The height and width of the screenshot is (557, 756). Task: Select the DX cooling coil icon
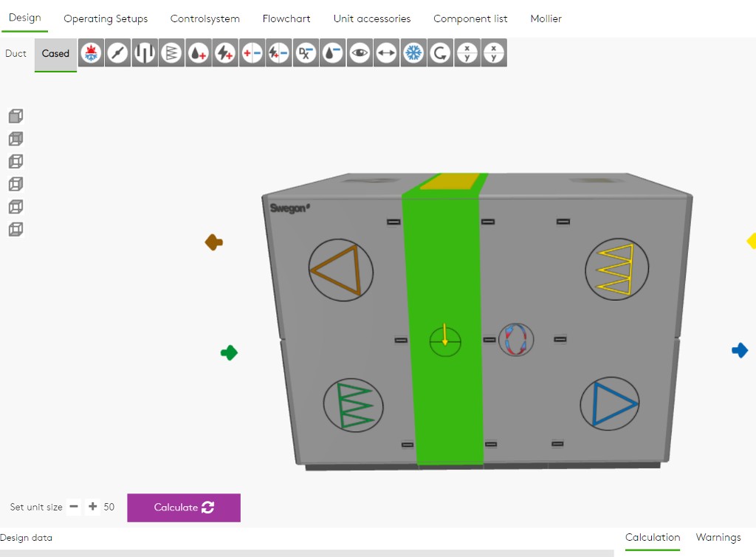[305, 52]
